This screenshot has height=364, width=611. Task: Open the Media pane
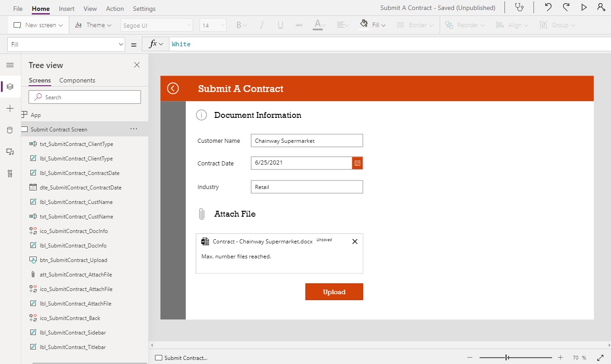(x=10, y=152)
